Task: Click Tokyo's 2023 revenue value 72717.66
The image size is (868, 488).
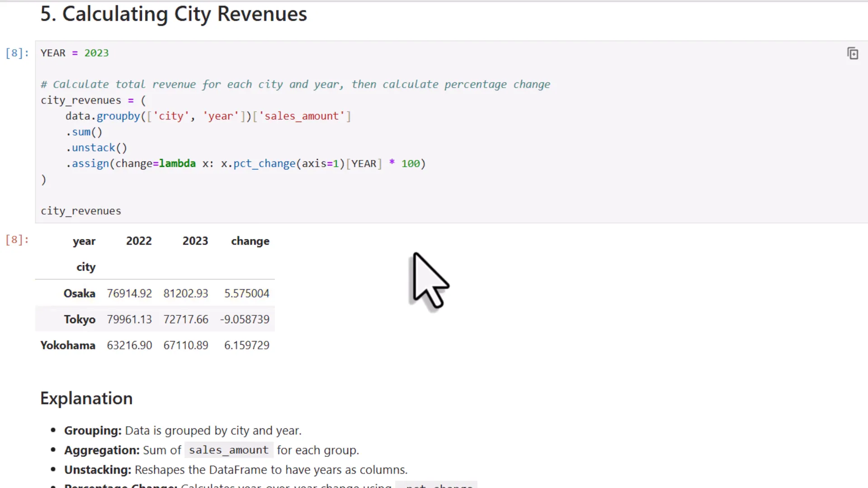Action: coord(186,319)
